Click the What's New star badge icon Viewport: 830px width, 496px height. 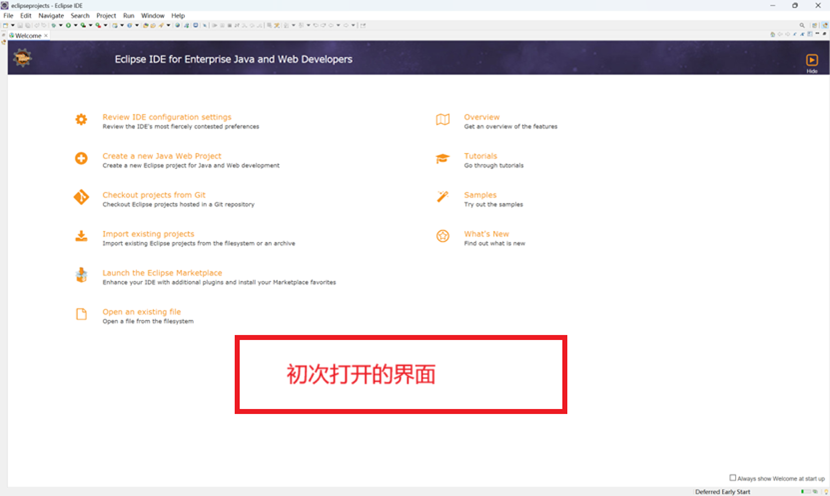[x=443, y=236]
